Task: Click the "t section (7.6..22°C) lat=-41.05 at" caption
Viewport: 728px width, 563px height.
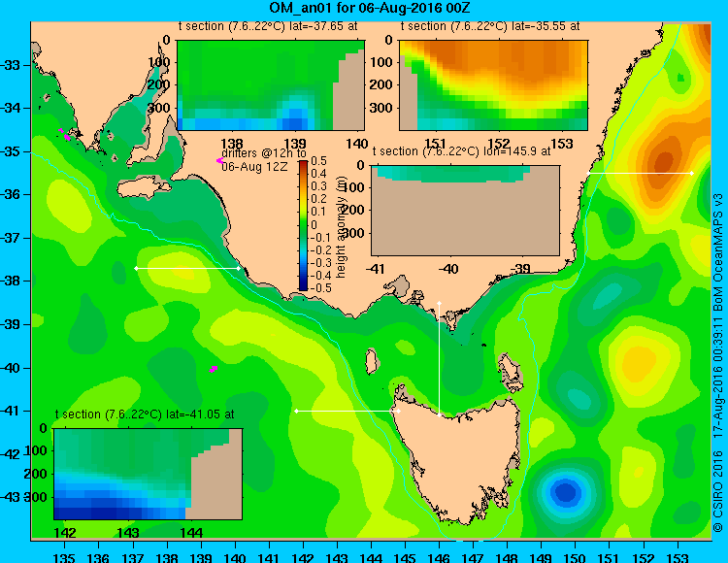Action: coord(145,414)
